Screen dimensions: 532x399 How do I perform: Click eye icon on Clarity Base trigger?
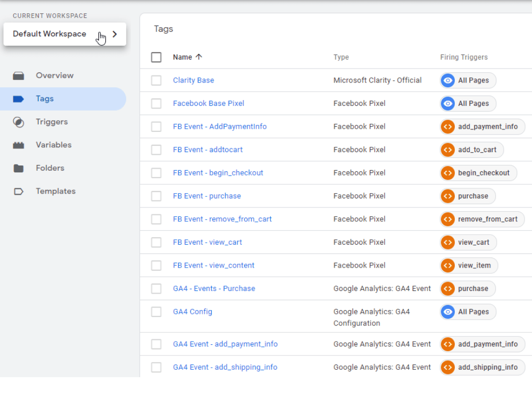[x=447, y=80]
